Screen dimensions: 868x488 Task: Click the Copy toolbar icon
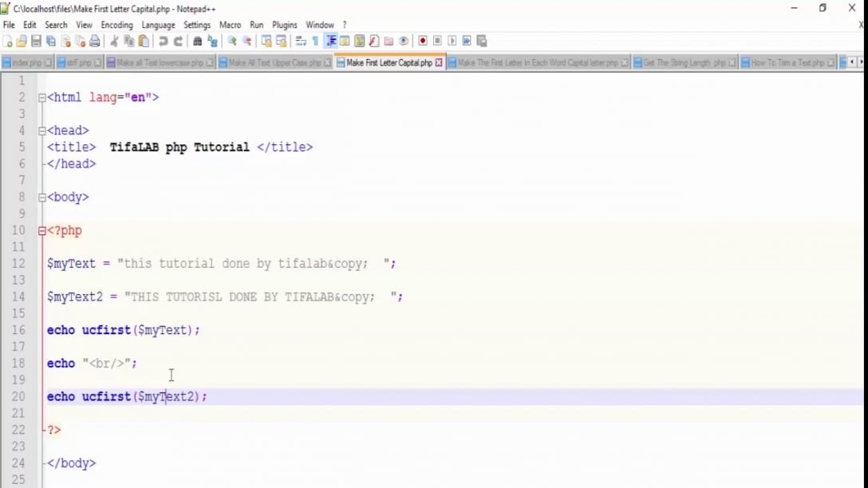click(x=129, y=41)
